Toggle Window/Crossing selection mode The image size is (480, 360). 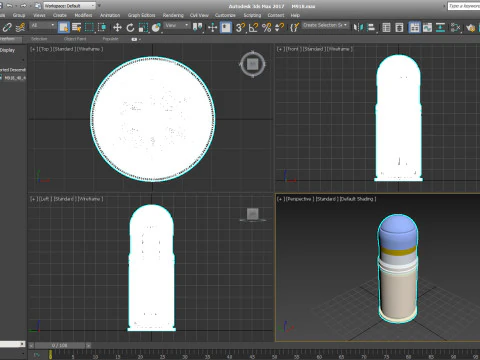[102, 27]
